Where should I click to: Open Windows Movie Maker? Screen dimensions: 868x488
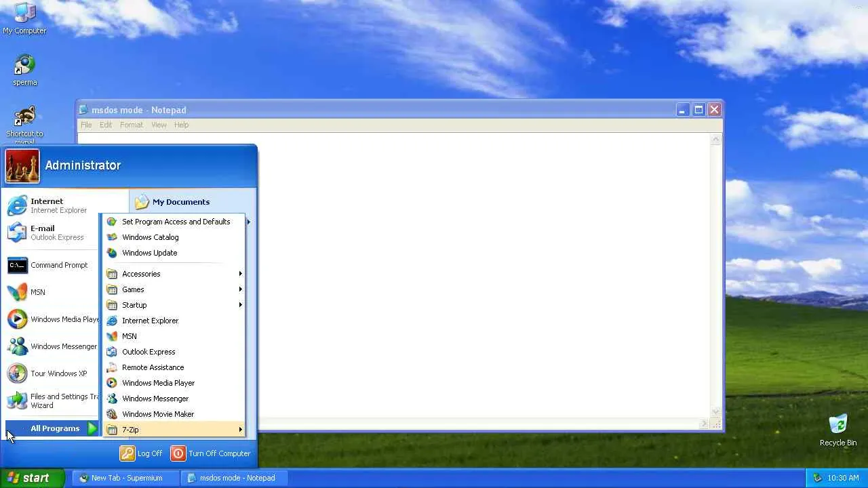coord(174,414)
